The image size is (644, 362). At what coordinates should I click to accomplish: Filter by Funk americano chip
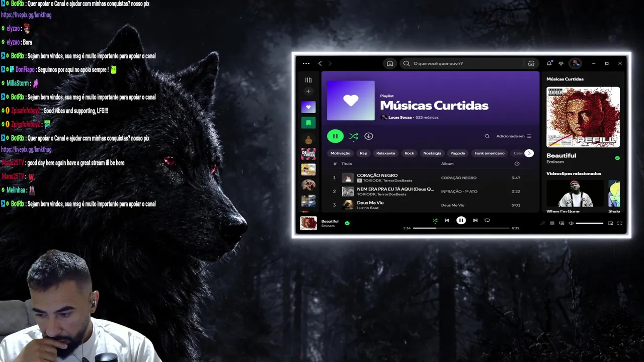pos(490,153)
